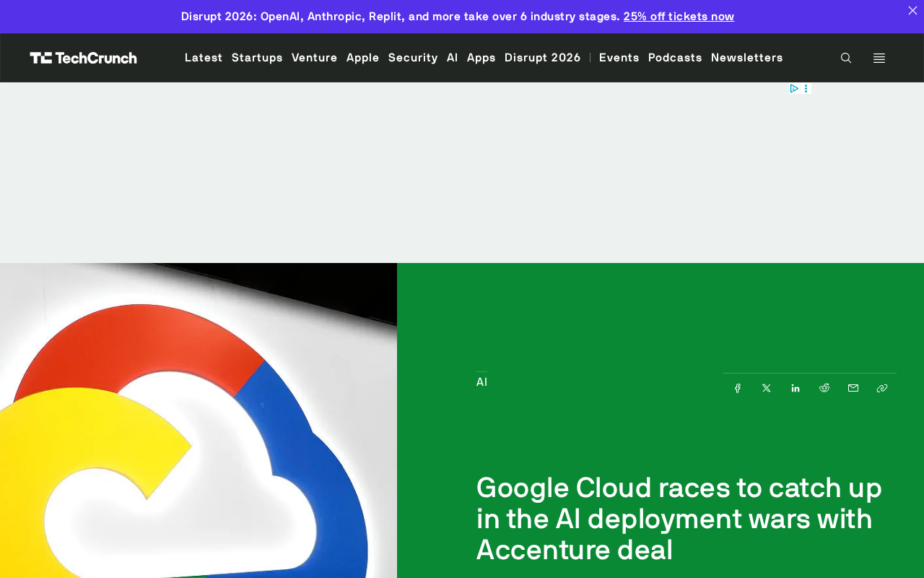Viewport: 924px width, 578px height.
Task: Go to Disrupt 2026 in navigation
Action: tap(543, 58)
